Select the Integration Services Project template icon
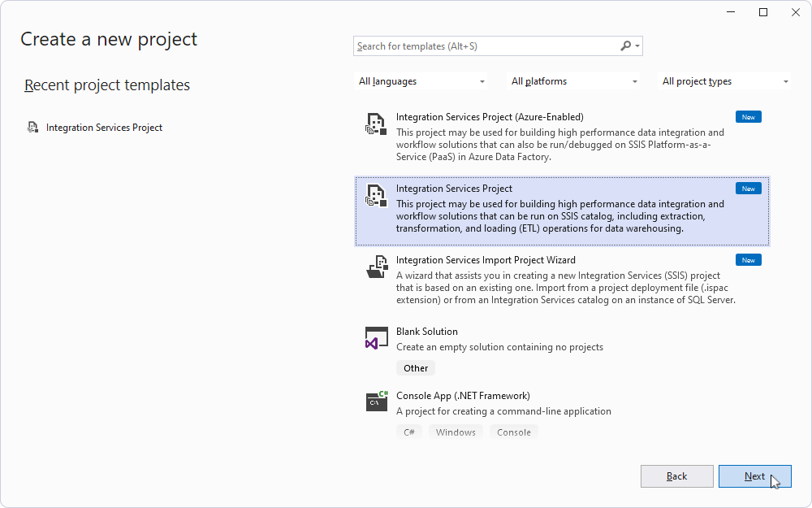 pyautogui.click(x=376, y=196)
